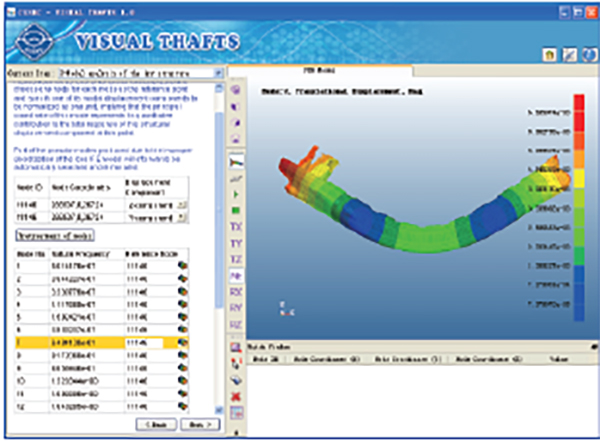The height and width of the screenshot is (443, 600).
Task: Open the component dropdown in the second node row
Action: click(183, 218)
